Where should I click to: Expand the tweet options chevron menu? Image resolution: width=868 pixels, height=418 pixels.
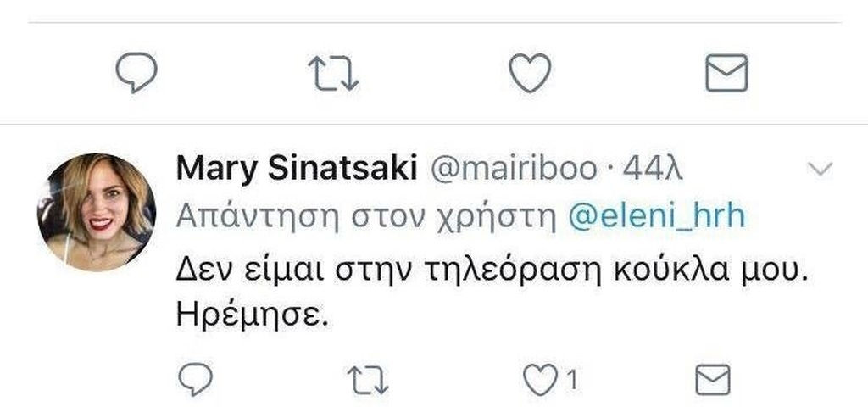tap(820, 170)
